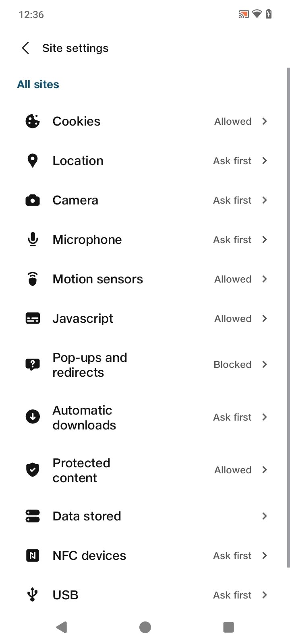The width and height of the screenshot is (290, 644).
Task: Tap the back arrow icon
Action: click(25, 48)
